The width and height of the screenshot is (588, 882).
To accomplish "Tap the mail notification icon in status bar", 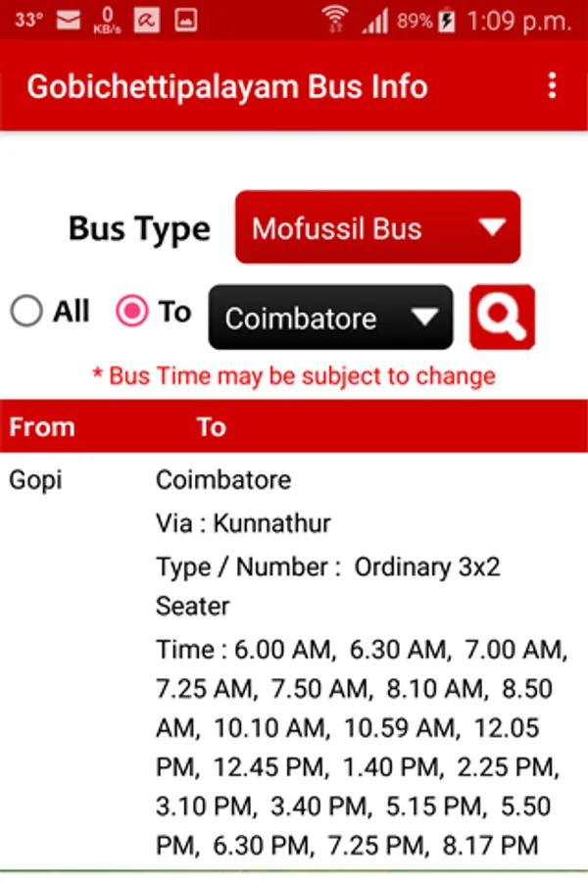I will click(x=69, y=21).
